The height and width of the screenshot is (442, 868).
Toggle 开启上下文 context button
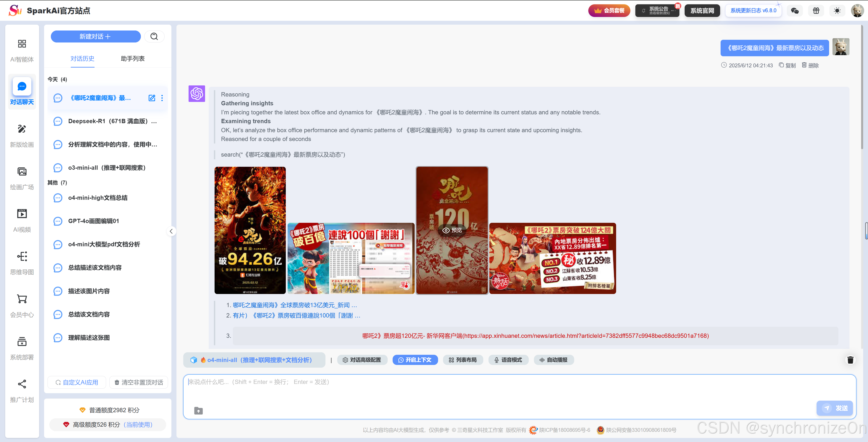click(415, 360)
